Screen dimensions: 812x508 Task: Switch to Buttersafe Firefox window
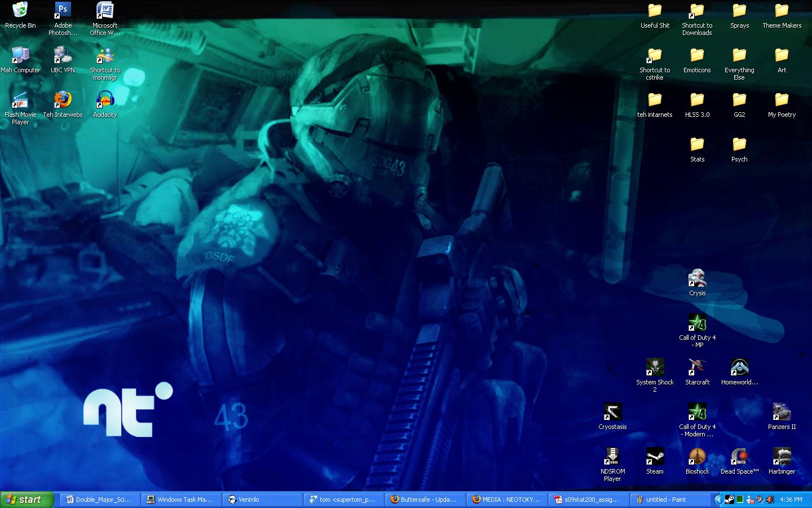click(425, 500)
